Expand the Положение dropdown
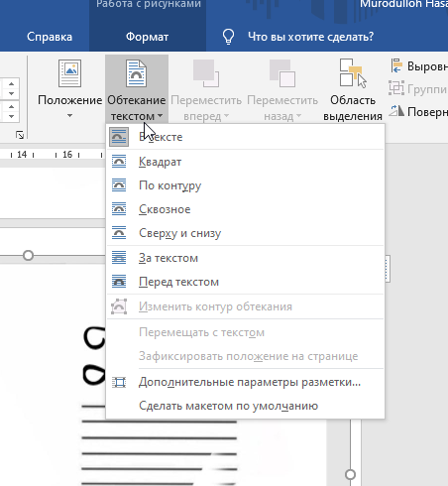The height and width of the screenshot is (486, 448). click(69, 88)
